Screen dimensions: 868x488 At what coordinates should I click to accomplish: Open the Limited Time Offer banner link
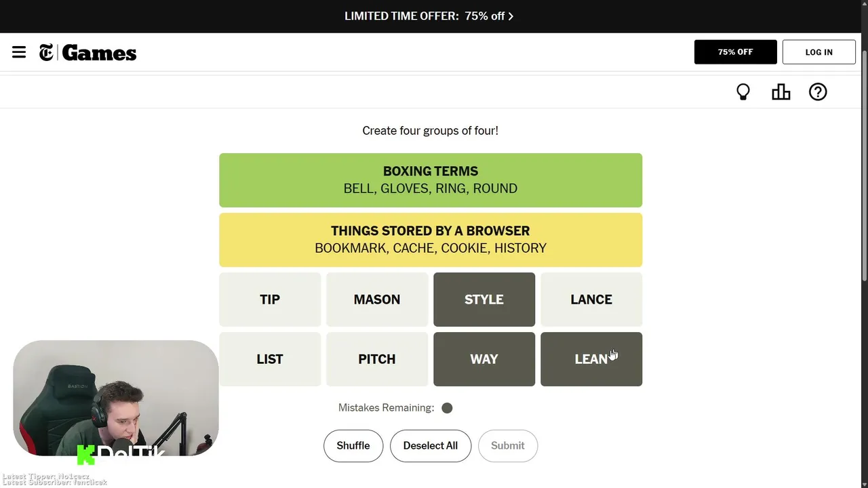(429, 16)
